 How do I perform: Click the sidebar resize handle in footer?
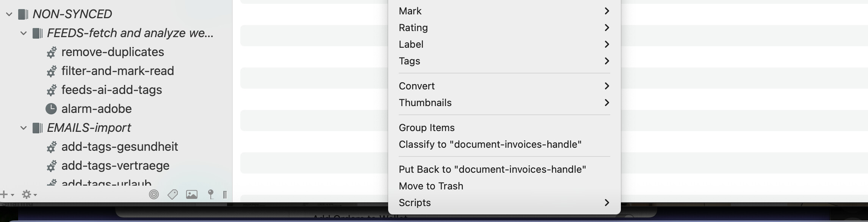[x=225, y=195]
